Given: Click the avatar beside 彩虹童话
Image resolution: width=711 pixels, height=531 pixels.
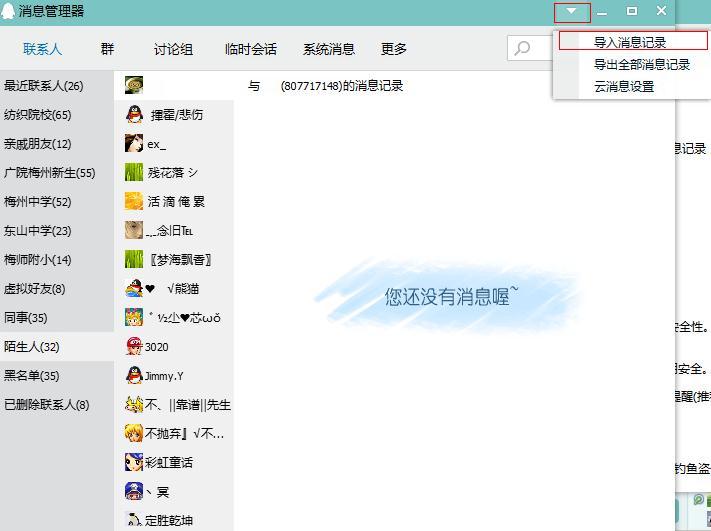Looking at the screenshot, I should (x=134, y=462).
